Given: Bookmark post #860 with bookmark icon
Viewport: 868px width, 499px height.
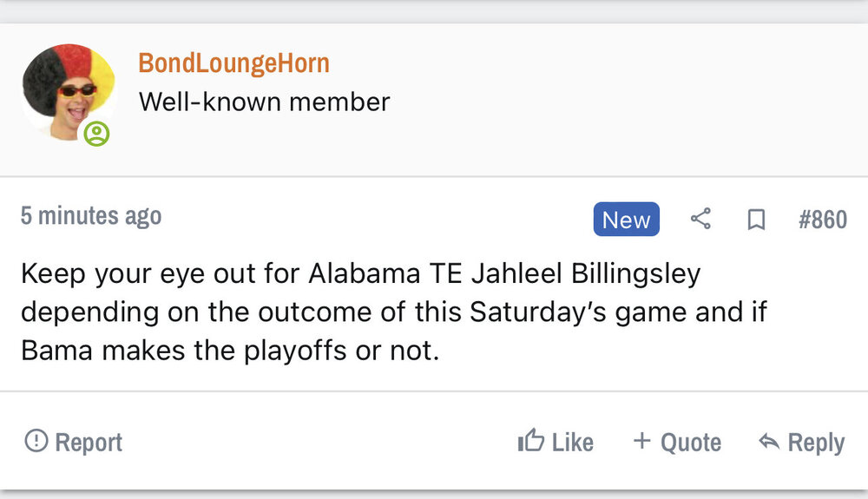Looking at the screenshot, I should point(756,220).
